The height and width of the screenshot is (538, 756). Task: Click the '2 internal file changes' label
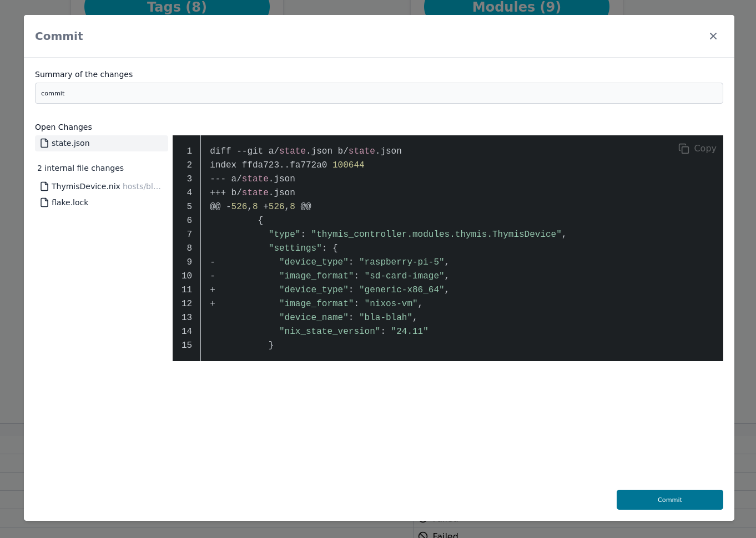point(80,168)
